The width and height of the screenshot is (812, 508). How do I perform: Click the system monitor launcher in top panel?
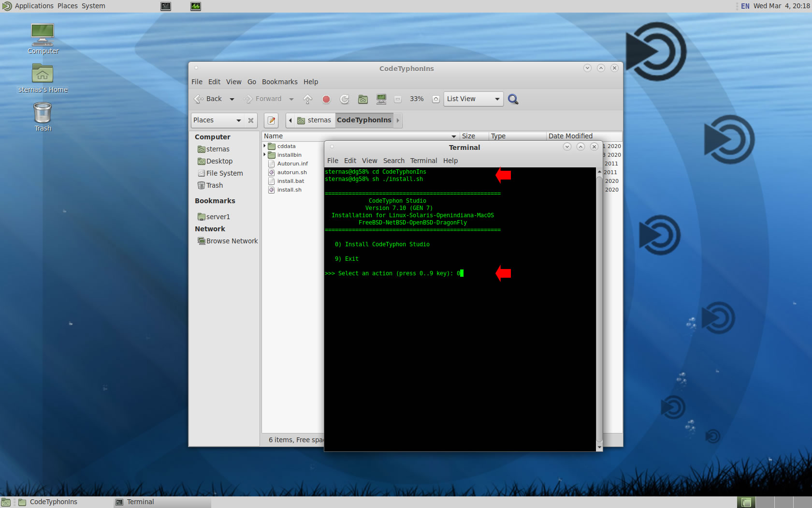tap(196, 6)
